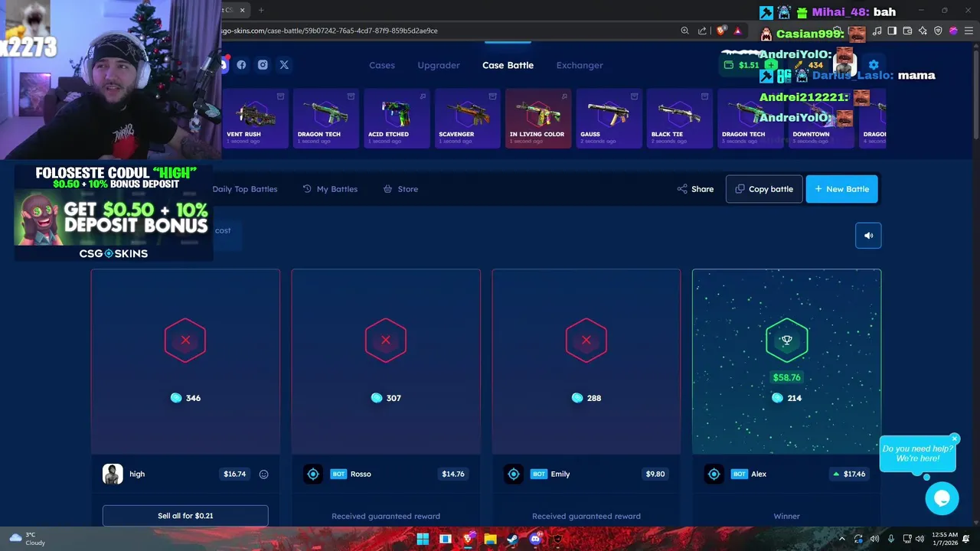Open the taskbar clock and date
Image resolution: width=980 pixels, height=551 pixels.
pyautogui.click(x=945, y=539)
